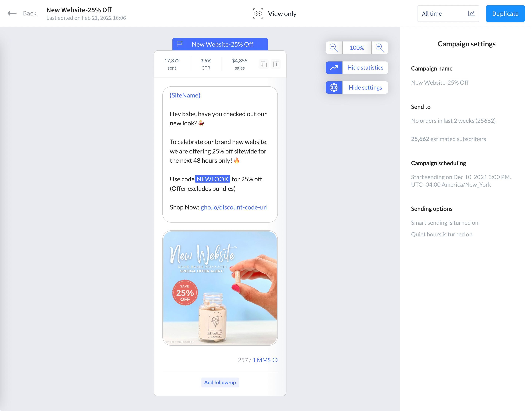Click the statistics trend arrow icon
The width and height of the screenshot is (532, 411).
point(334,68)
